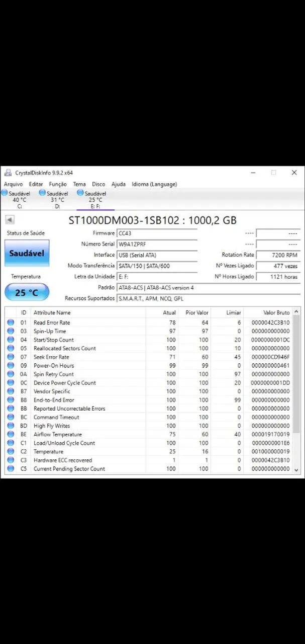Click scroll-down arrow of the attribute list

(296, 469)
